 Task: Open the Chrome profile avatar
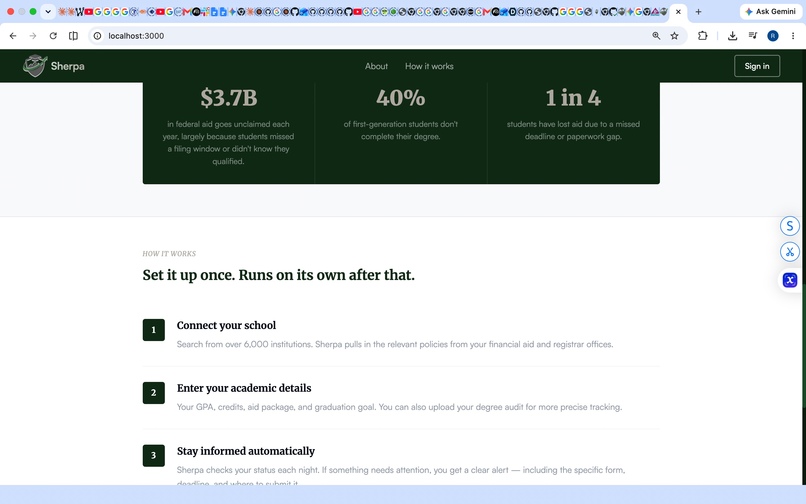tap(773, 35)
